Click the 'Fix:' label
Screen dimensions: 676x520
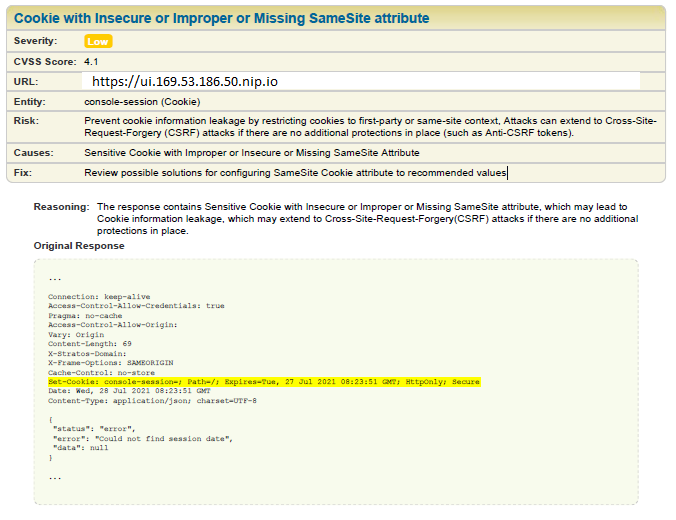click(x=22, y=172)
